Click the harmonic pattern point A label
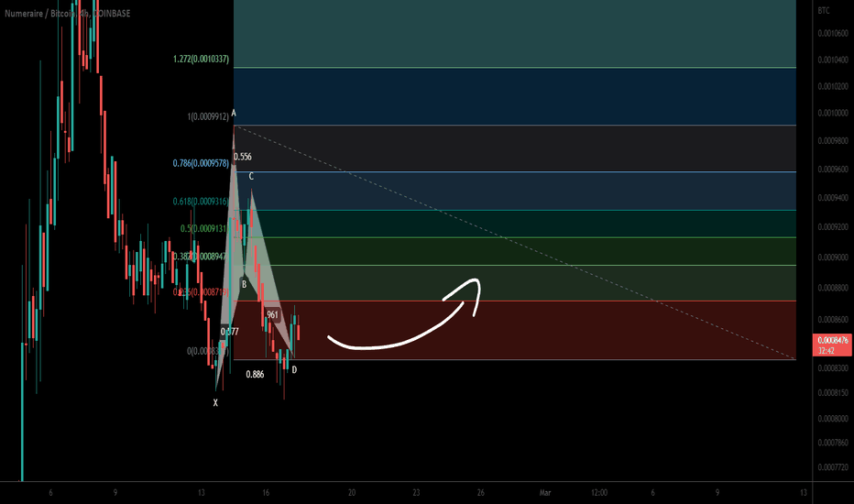This screenshot has height=504, width=854. click(x=234, y=114)
